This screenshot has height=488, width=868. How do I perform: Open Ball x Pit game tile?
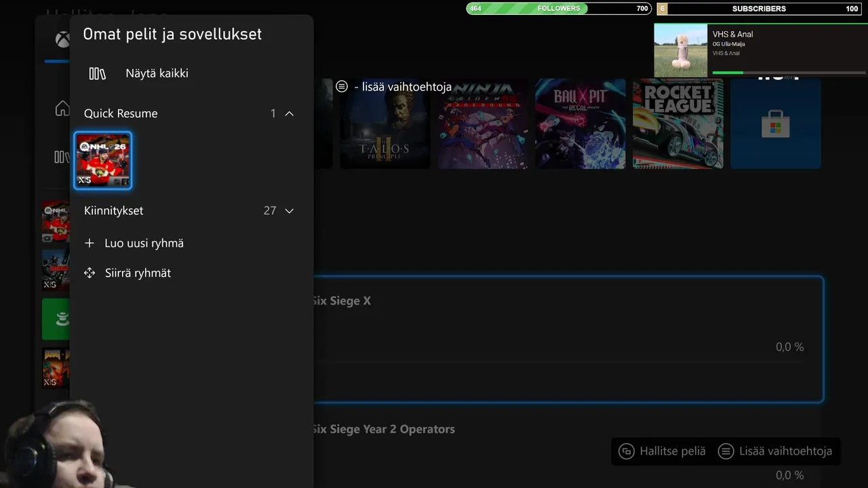580,124
